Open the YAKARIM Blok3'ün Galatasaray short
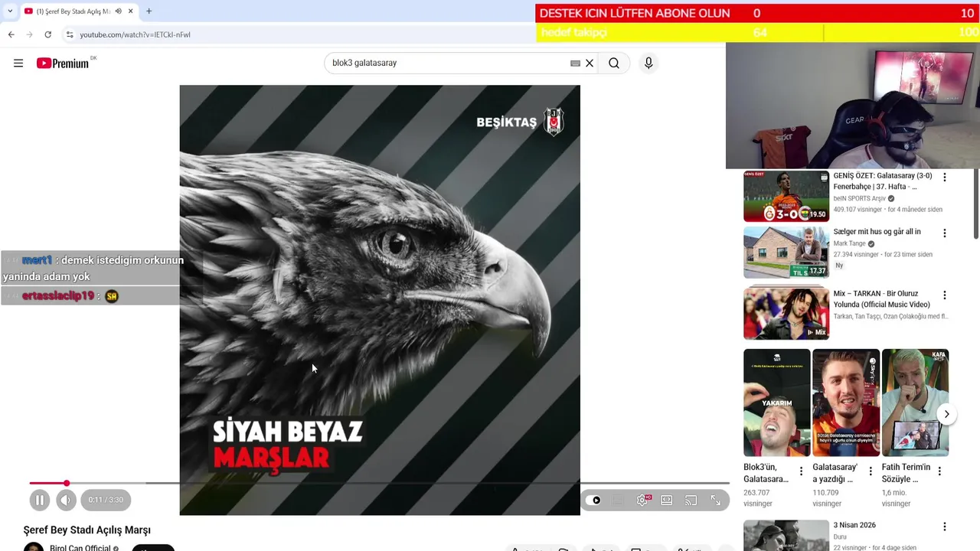980x551 pixels. pos(776,403)
